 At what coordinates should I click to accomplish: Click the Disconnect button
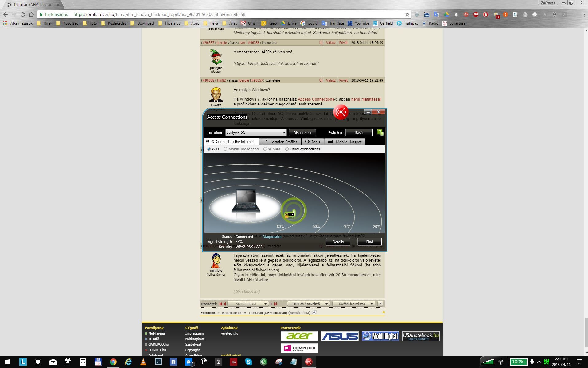point(302,133)
